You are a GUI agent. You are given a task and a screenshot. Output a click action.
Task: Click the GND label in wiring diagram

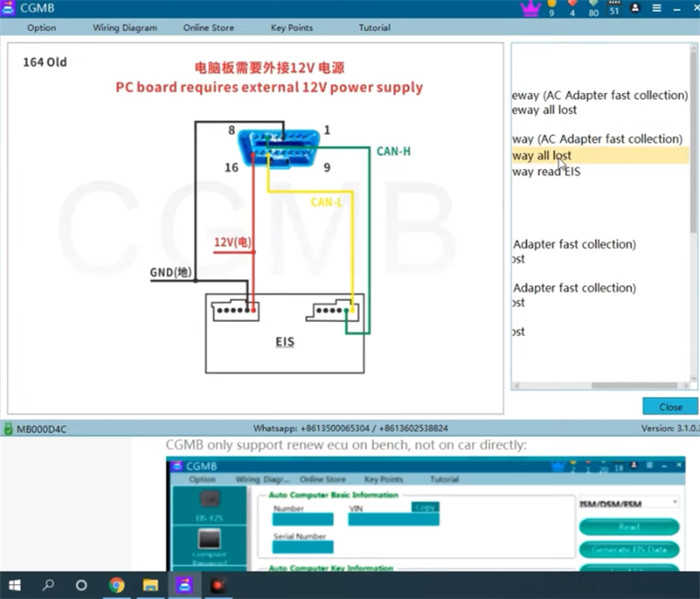171,272
